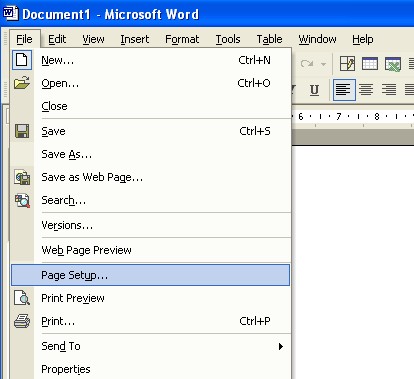Open the Window menu
Viewport: 414px width, 379px height.
click(317, 39)
